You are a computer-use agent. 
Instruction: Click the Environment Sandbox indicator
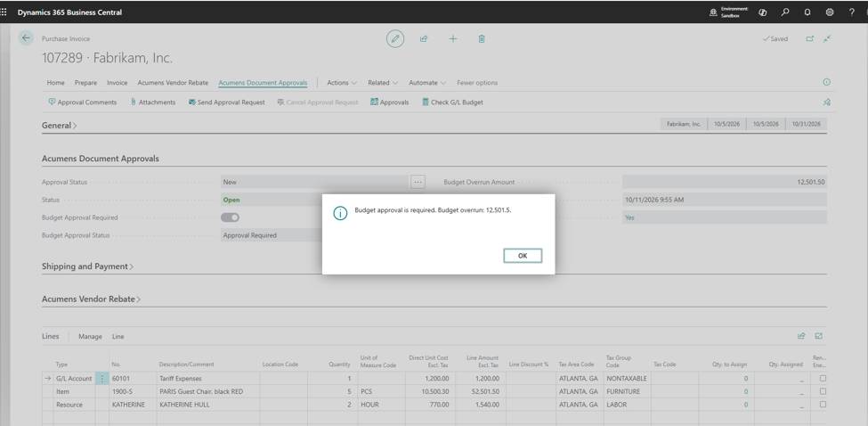(728, 12)
